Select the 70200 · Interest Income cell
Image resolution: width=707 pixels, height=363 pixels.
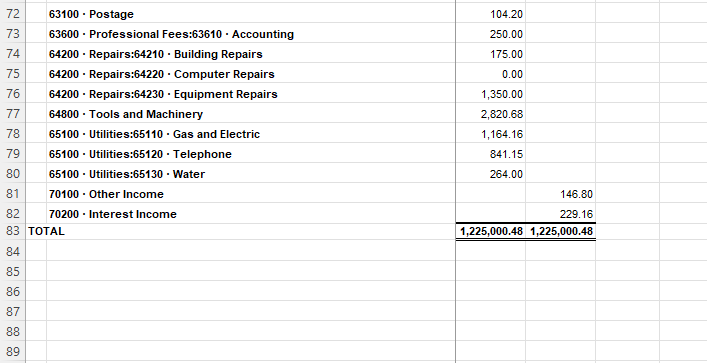tap(251, 214)
